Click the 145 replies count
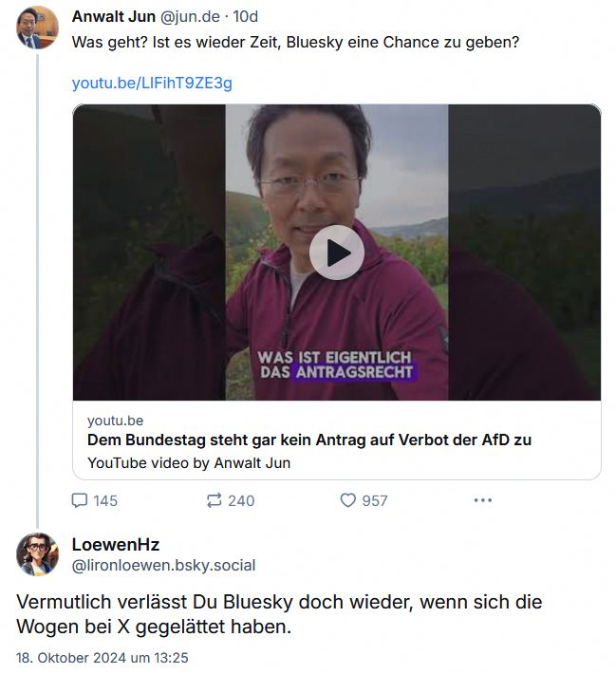 (105, 501)
